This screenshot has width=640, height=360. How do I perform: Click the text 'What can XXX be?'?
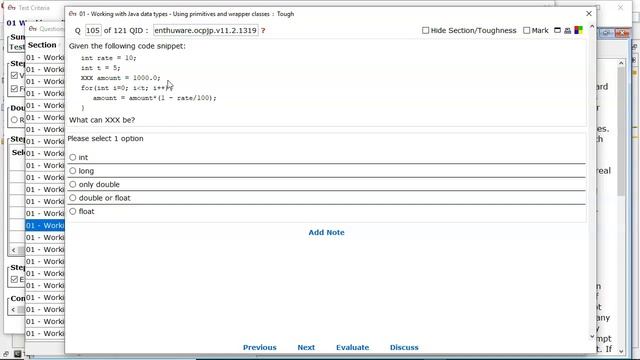tap(102, 120)
